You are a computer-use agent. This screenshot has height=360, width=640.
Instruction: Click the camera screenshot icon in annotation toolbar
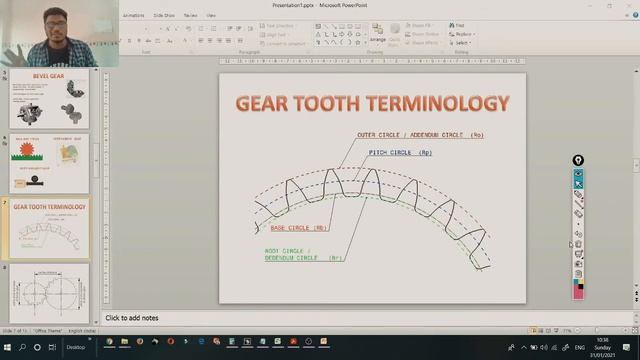[578, 264]
